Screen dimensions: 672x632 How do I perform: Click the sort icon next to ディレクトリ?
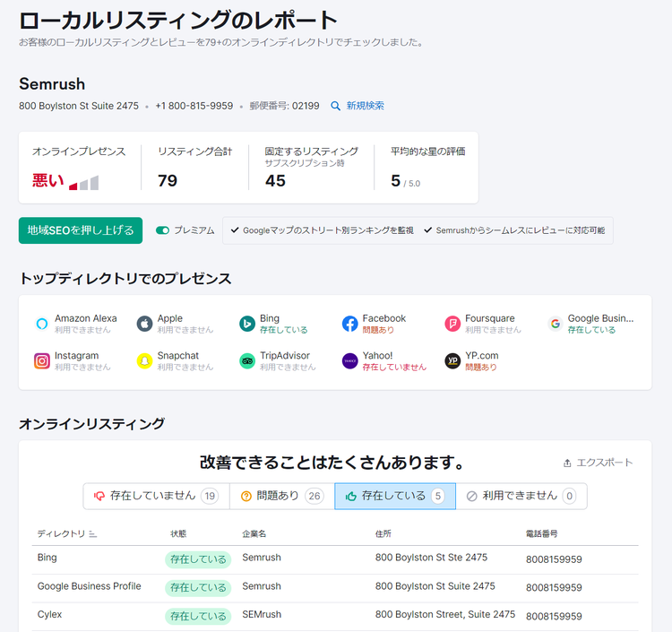tap(92, 533)
